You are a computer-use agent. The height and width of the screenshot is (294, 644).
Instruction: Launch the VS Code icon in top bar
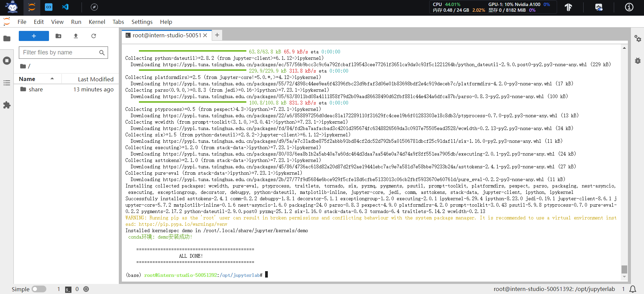pos(65,7)
